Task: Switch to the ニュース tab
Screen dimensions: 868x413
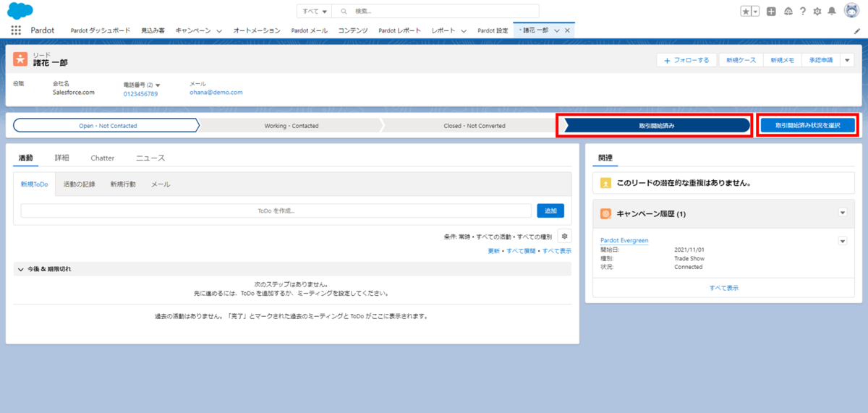Action: coord(150,158)
